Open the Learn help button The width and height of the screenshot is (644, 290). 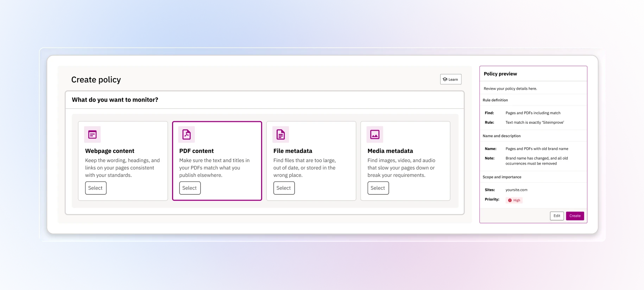coord(451,79)
